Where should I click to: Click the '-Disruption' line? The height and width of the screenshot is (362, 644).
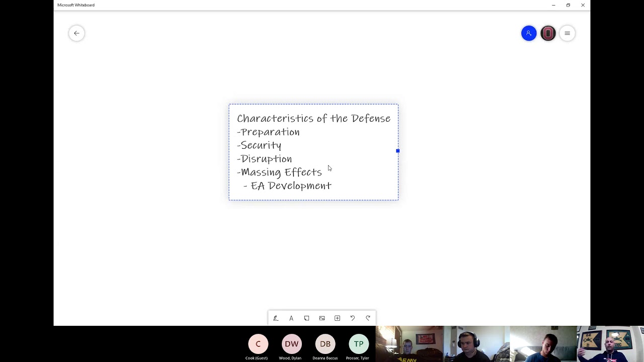tap(264, 159)
